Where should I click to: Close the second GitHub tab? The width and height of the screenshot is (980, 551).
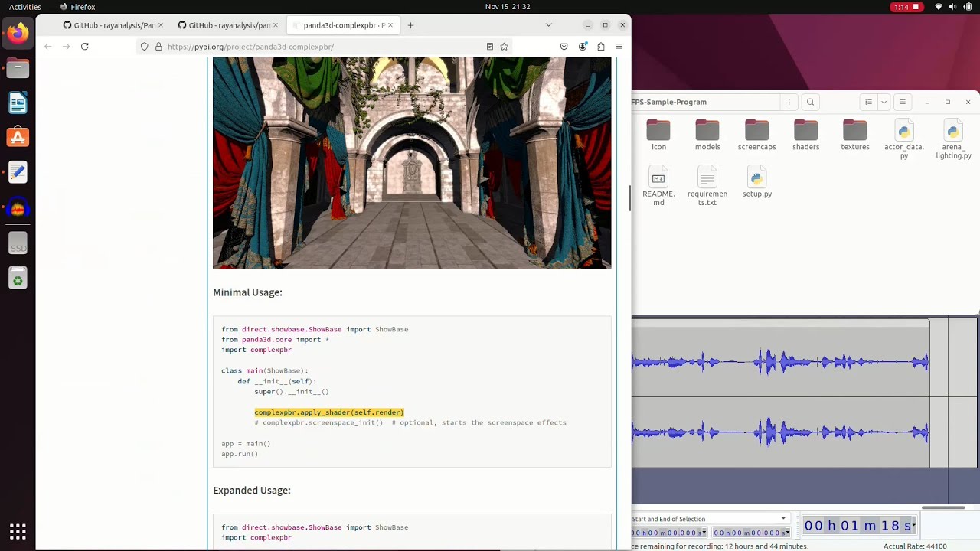[276, 25]
